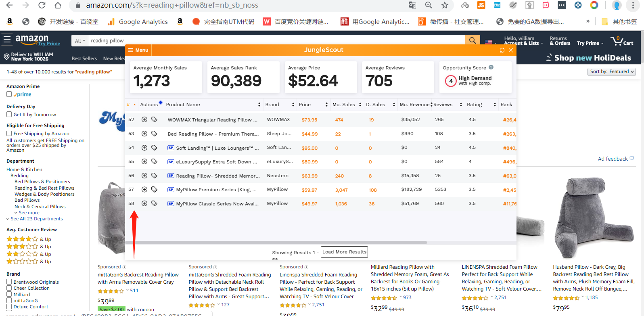Select mittaGonG brand checkbox
Screen dimensions: 644x316
9,301
